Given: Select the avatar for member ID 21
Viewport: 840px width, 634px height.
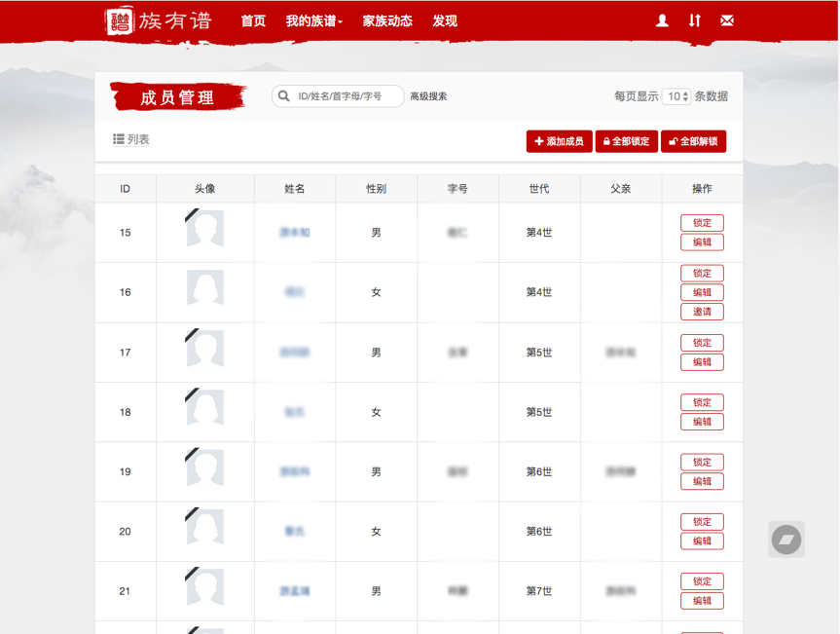Looking at the screenshot, I should tap(204, 587).
